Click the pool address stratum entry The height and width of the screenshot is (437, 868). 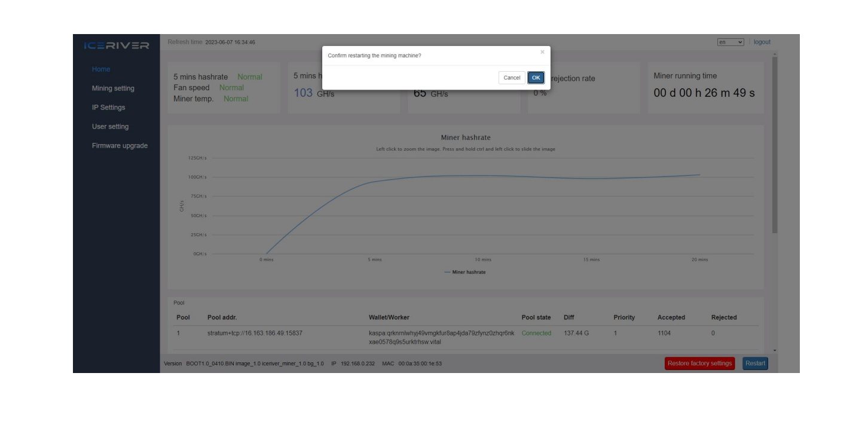click(255, 334)
